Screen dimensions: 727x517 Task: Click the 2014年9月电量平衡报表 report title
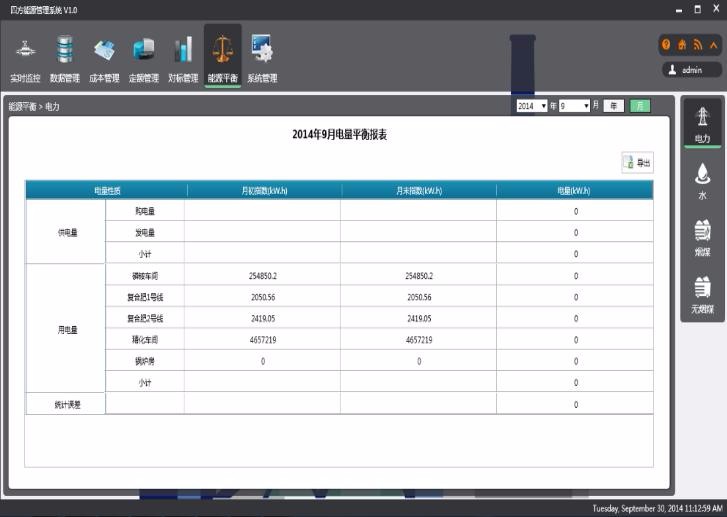(339, 134)
